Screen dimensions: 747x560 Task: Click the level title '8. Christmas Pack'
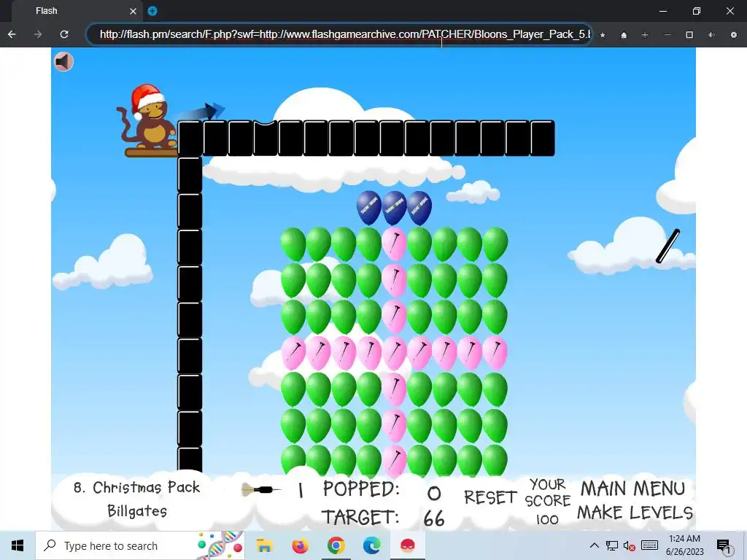coord(136,488)
